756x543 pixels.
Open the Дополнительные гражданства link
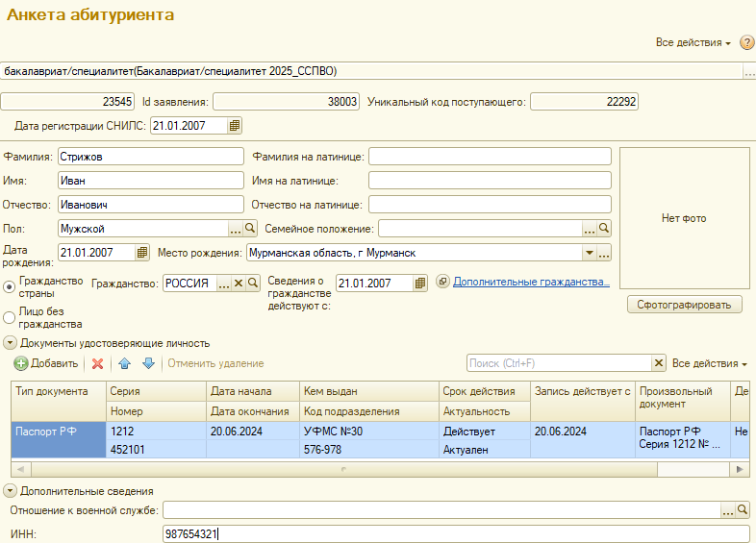click(531, 283)
